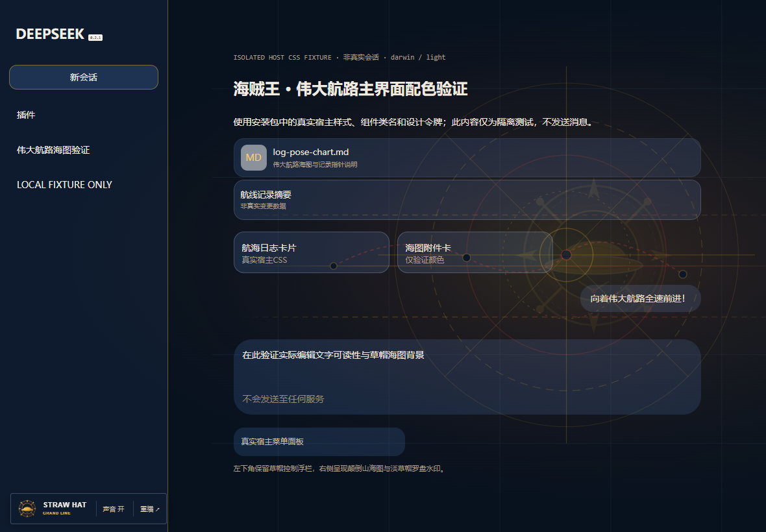The image size is (766, 532).
Task: Select LOCAL FIXTURE ONLY sidebar item
Action: point(64,185)
